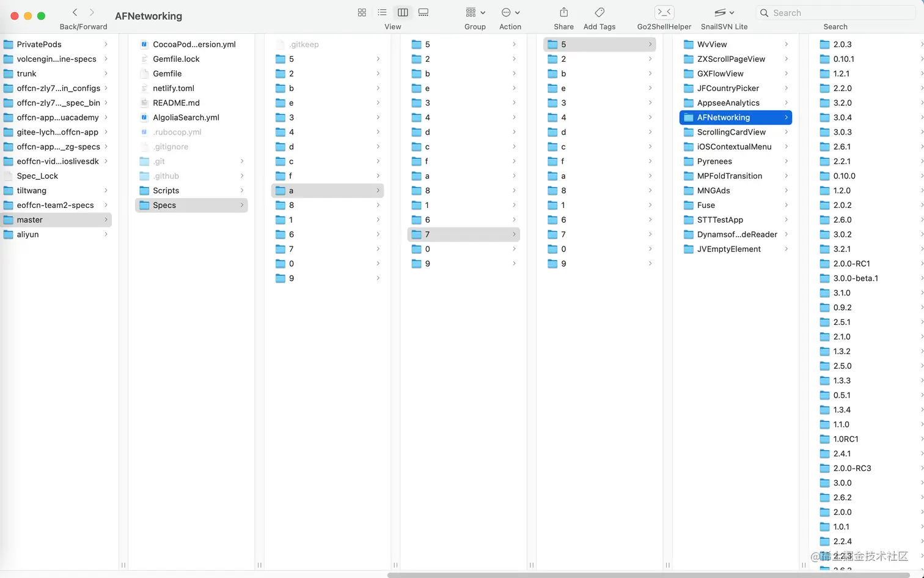The image size is (924, 578).
Task: Click the 3.0.0-beta.1 folder icon
Action: tap(824, 278)
